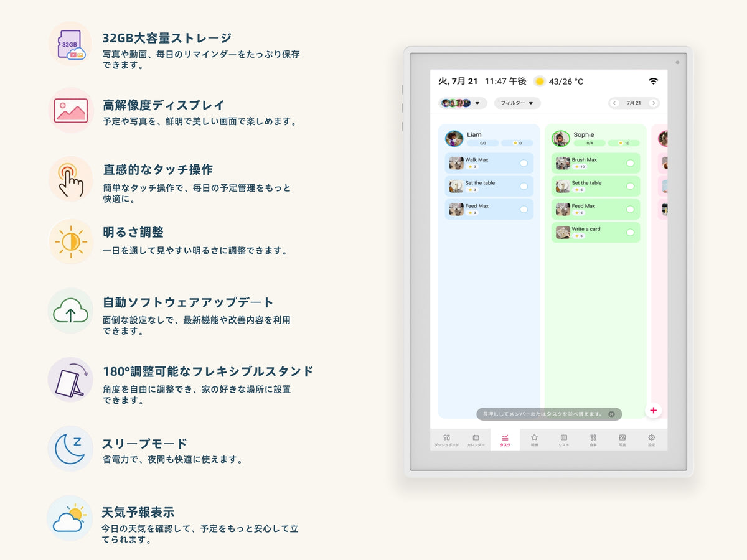Click the flexible stand icon

point(70,380)
